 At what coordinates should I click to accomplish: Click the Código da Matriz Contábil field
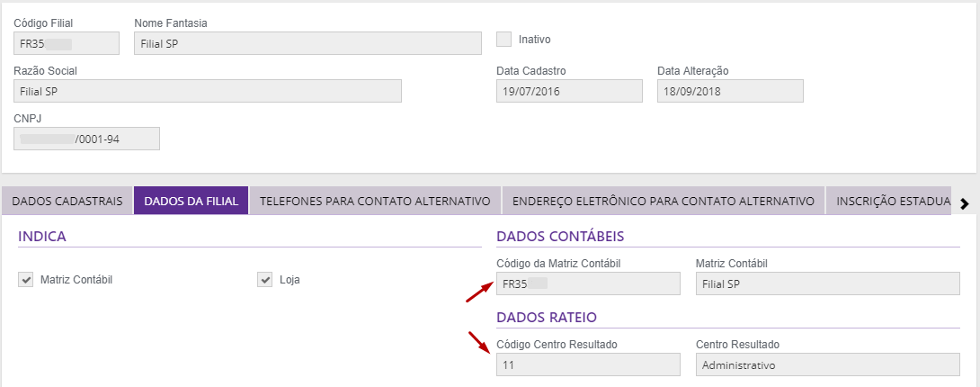coord(588,283)
